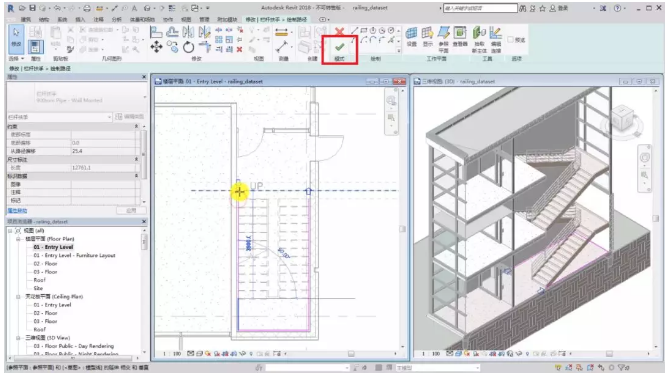
Task: Click the Copy tool in Modify panel
Action: (173, 47)
